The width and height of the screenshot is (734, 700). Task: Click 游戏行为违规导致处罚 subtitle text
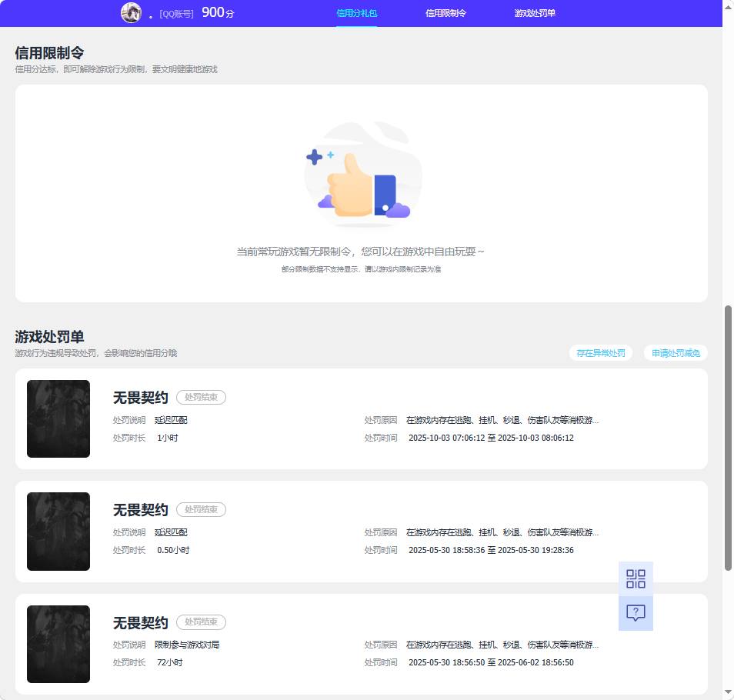[96, 353]
